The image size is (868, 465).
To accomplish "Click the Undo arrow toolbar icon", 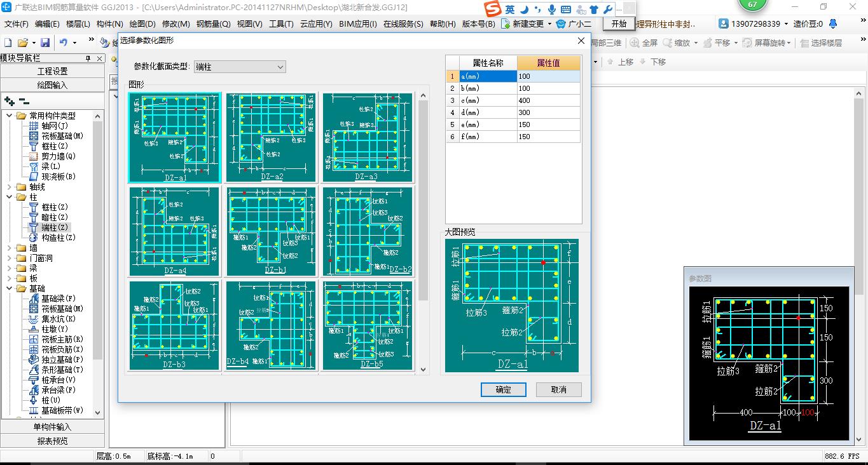I will click(x=64, y=43).
